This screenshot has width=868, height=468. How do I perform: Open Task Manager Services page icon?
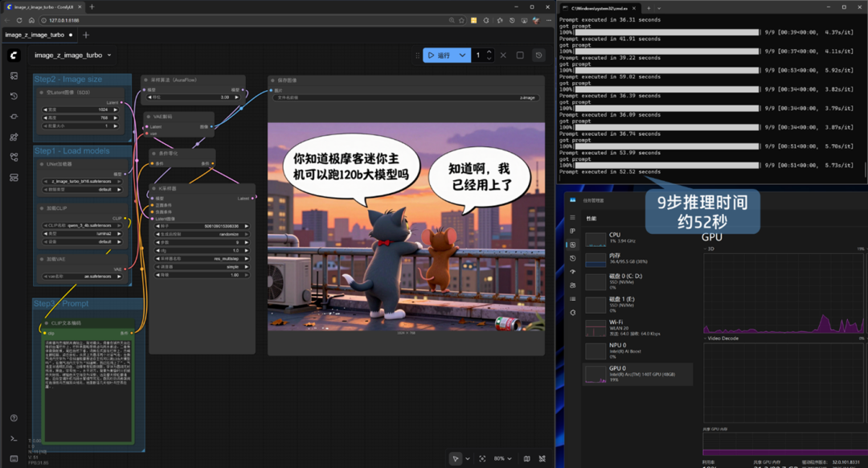[x=572, y=312]
